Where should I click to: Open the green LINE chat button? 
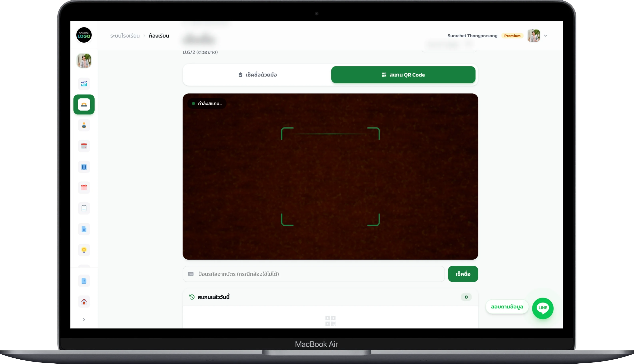point(543,308)
